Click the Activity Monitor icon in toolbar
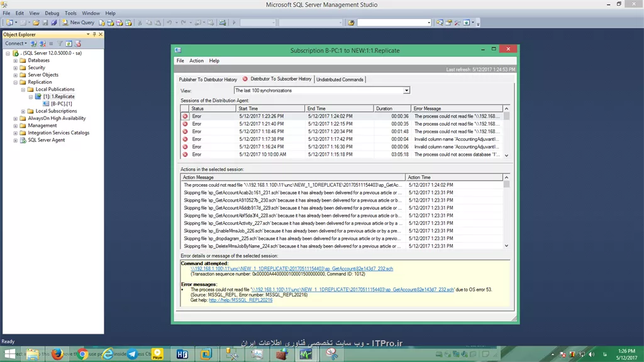 [222, 23]
